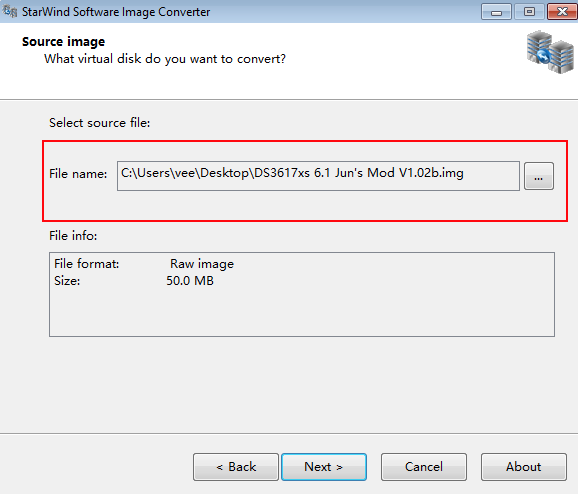This screenshot has height=494, width=578.
Task: Go to the next step with Next
Action: (324, 467)
